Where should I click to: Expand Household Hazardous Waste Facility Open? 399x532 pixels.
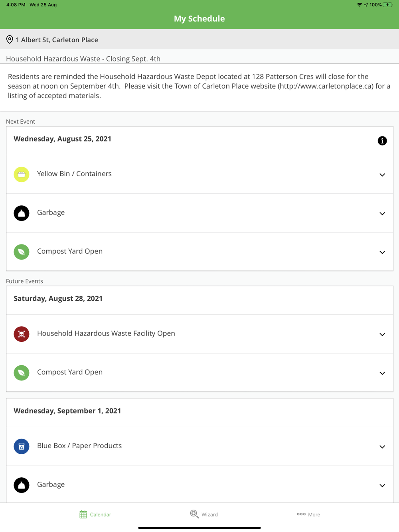[382, 334]
